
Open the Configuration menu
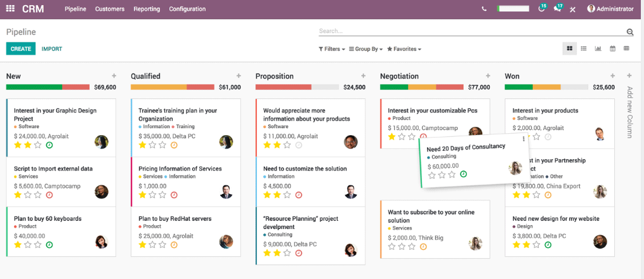[187, 9]
